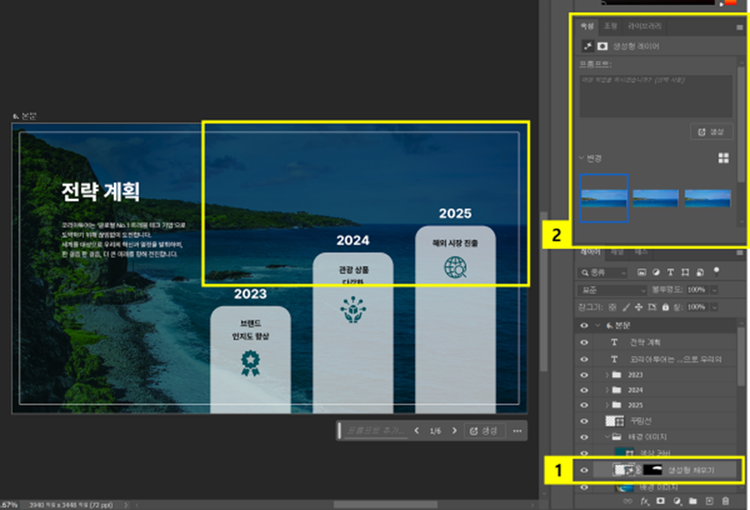Open the layer kind filter dropdown

coord(603,273)
